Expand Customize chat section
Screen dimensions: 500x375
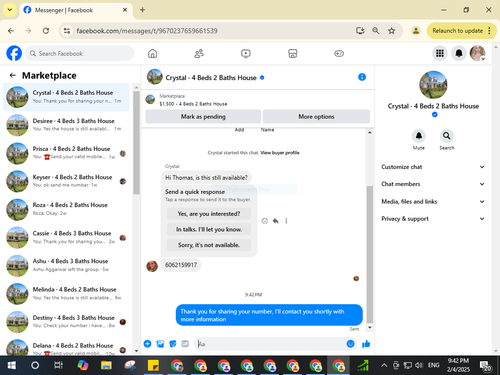point(433,167)
